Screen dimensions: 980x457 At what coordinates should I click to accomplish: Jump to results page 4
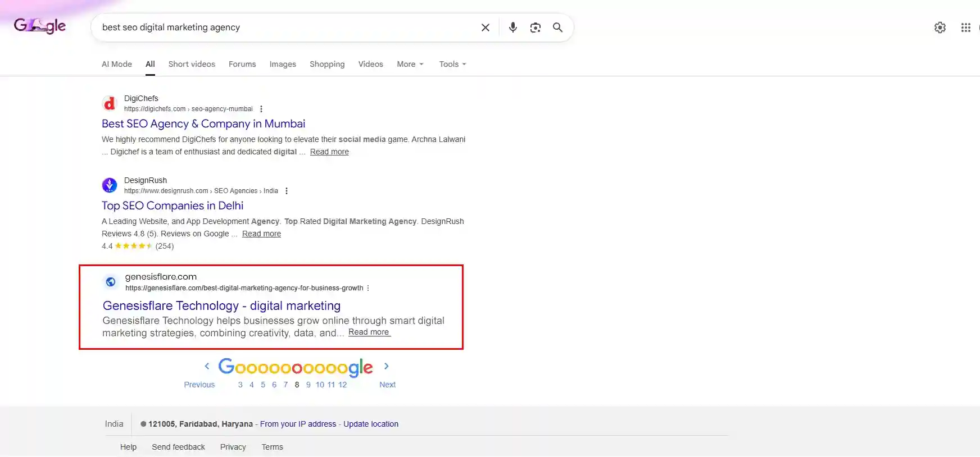pos(252,385)
